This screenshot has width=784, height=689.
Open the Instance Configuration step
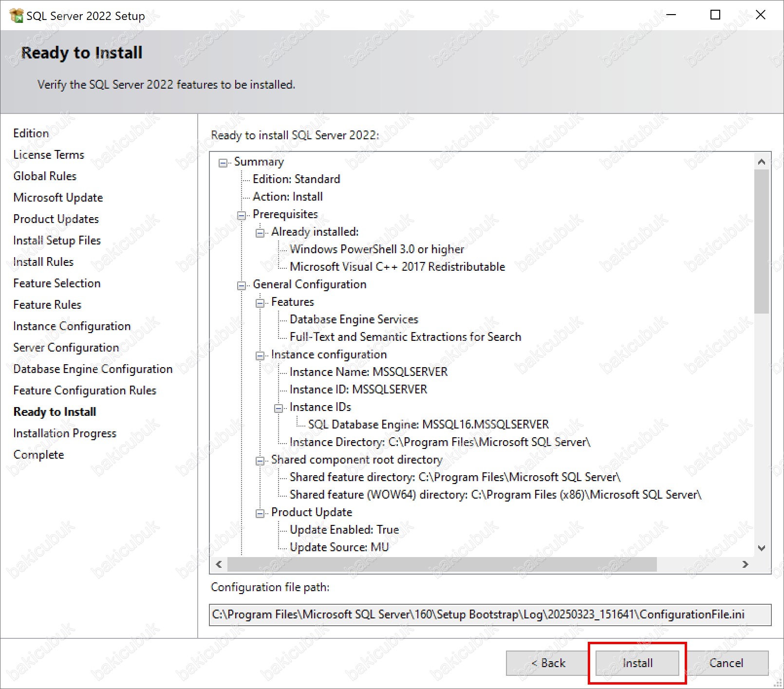coord(72,326)
